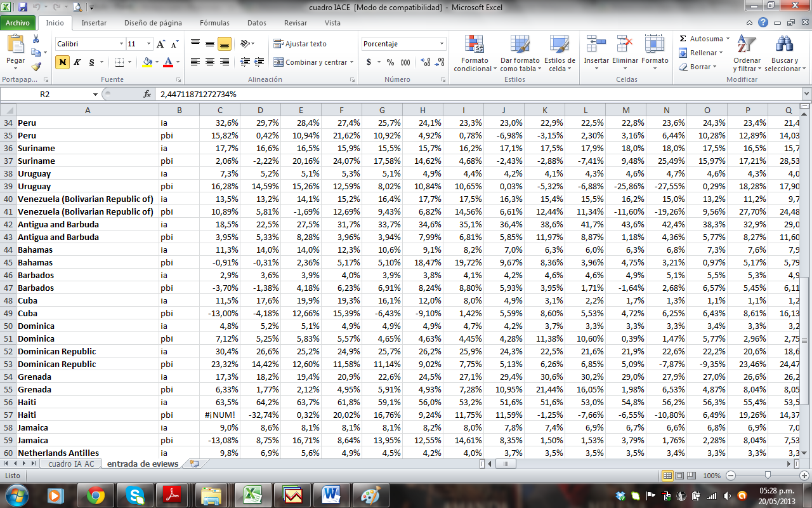
Task: Click the Formato cells icon
Action: 655,44
